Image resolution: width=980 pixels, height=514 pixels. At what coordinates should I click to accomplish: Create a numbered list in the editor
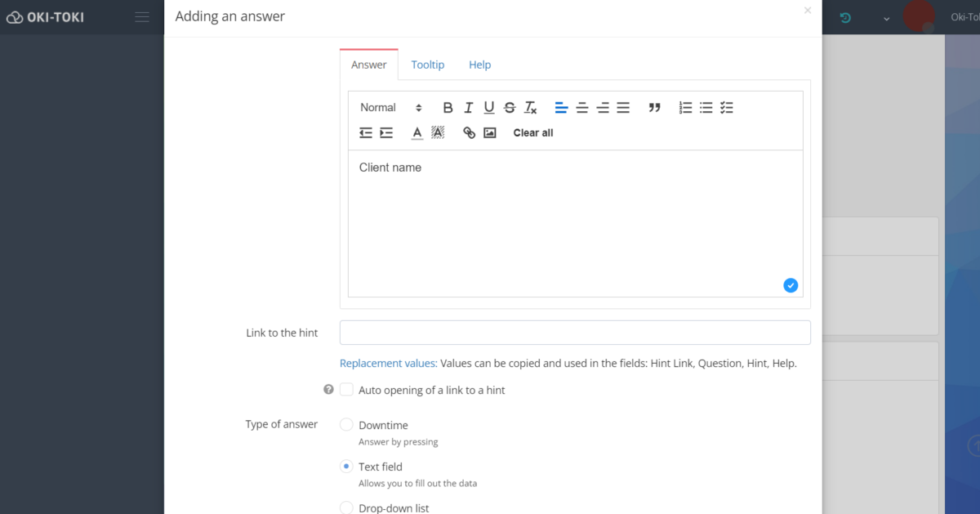tap(684, 107)
